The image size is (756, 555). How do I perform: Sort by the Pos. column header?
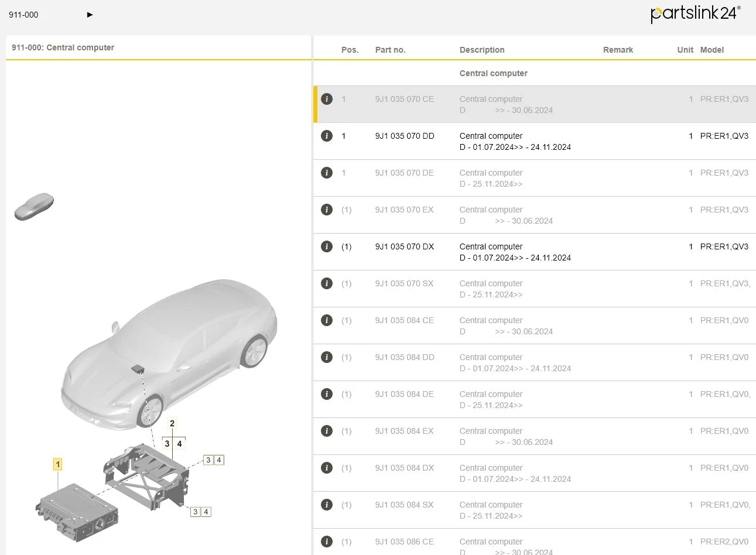350,50
